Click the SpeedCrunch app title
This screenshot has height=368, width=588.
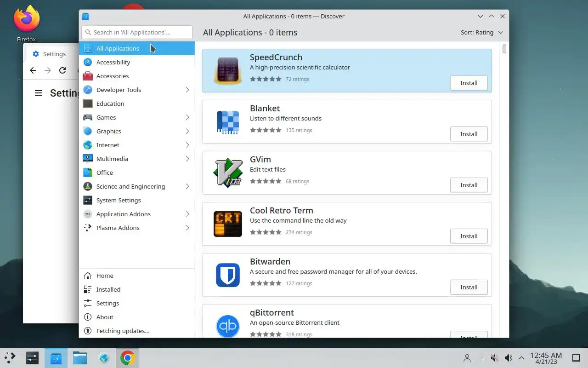point(276,57)
